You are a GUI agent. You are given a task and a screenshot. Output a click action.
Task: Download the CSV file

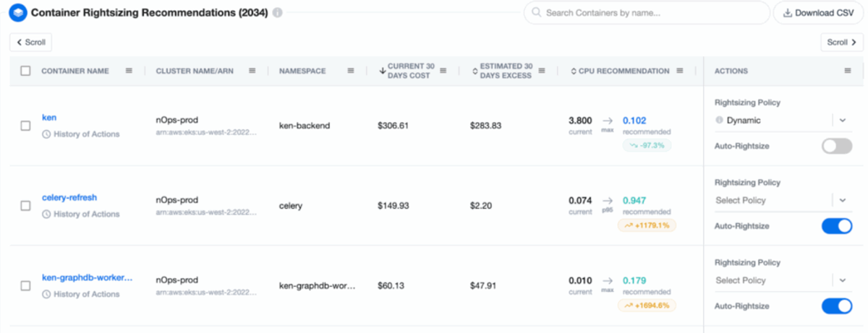818,13
